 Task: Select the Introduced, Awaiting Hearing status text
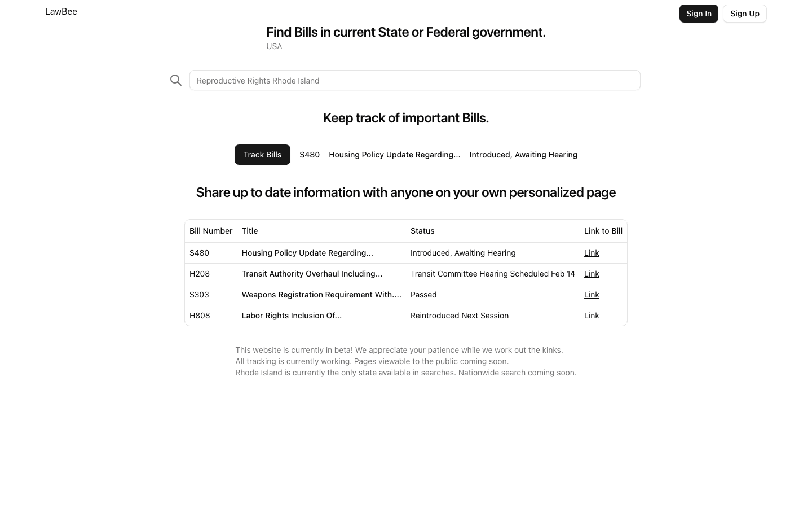click(x=463, y=253)
